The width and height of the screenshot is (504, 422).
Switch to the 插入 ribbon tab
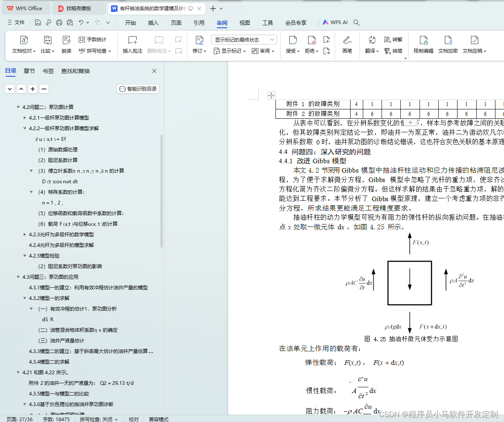pyautogui.click(x=153, y=23)
